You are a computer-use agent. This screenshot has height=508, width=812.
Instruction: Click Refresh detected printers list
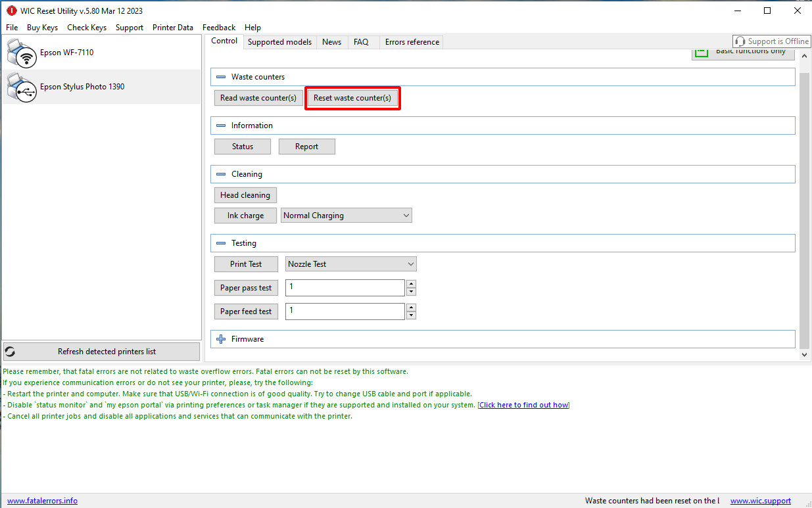tap(101, 352)
